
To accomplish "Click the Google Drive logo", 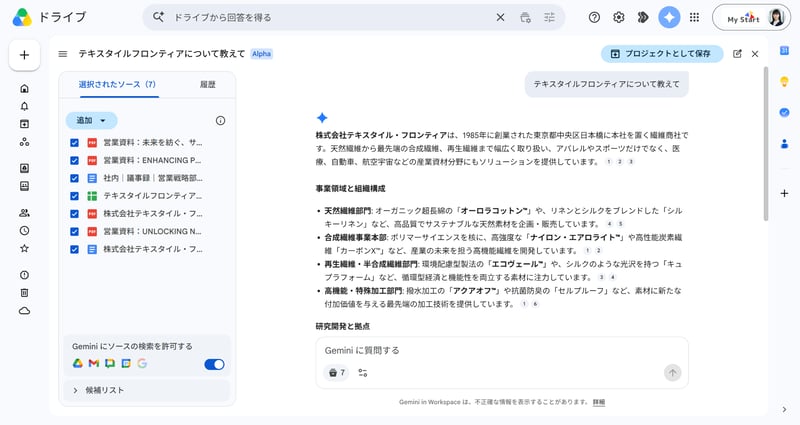I will [x=22, y=17].
